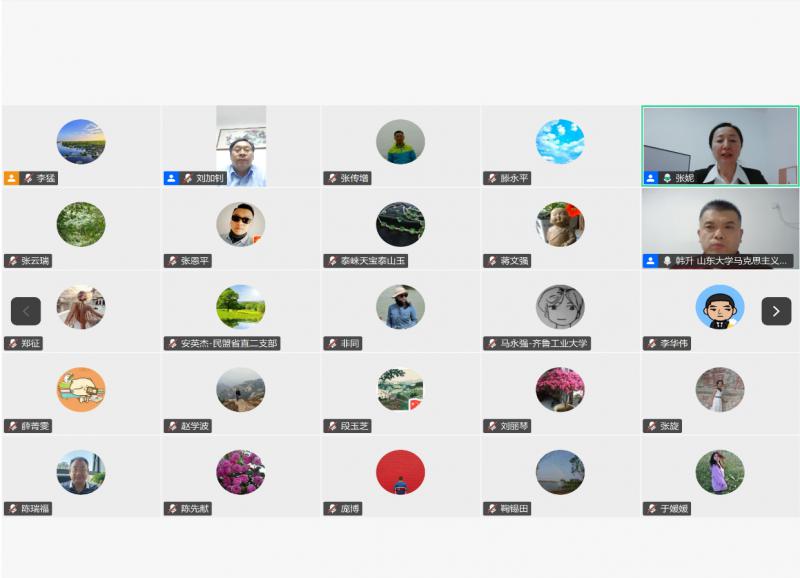Click muted microphone icon next to 庞博
This screenshot has width=800, height=578.
(332, 509)
